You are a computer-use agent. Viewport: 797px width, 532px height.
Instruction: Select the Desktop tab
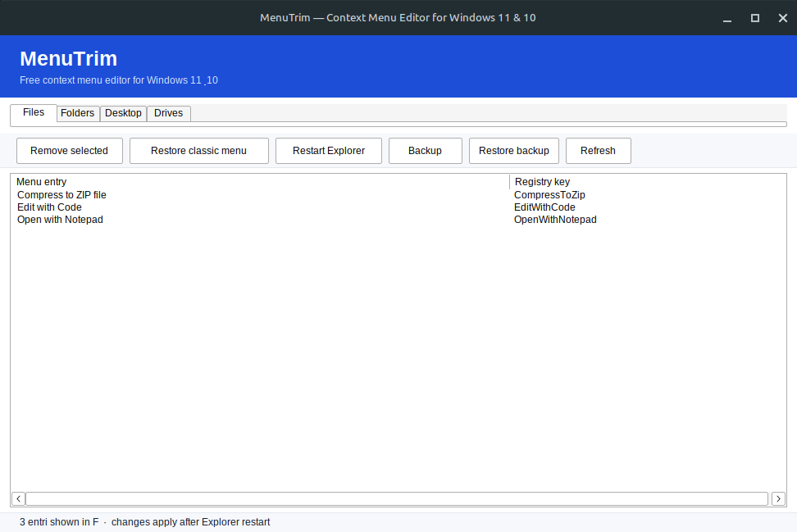pos(123,113)
